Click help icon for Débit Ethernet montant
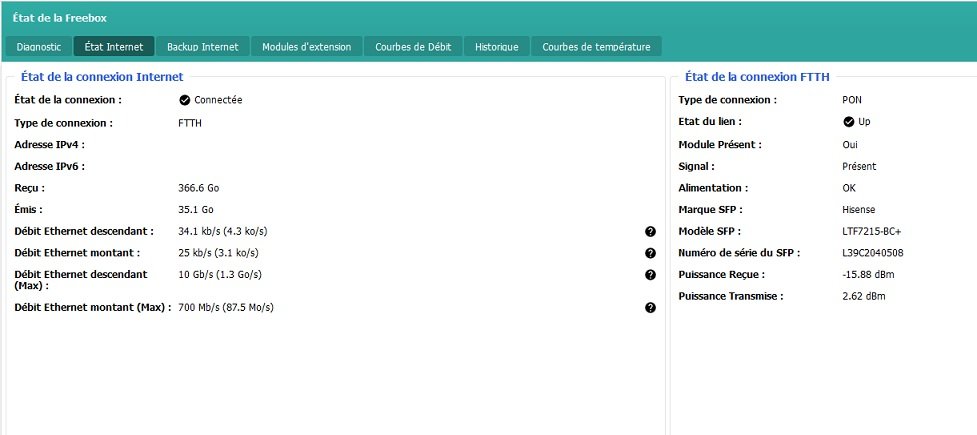This screenshot has width=977, height=435. (650, 253)
